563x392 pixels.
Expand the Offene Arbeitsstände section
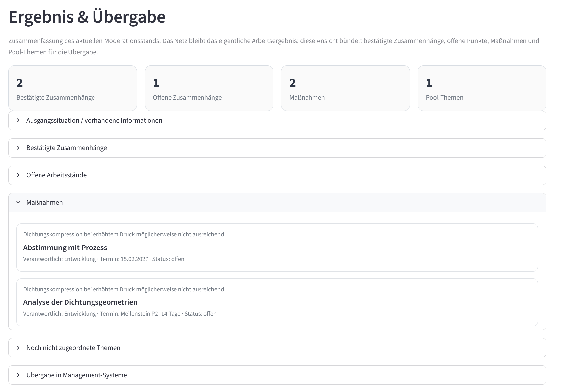pyautogui.click(x=277, y=175)
